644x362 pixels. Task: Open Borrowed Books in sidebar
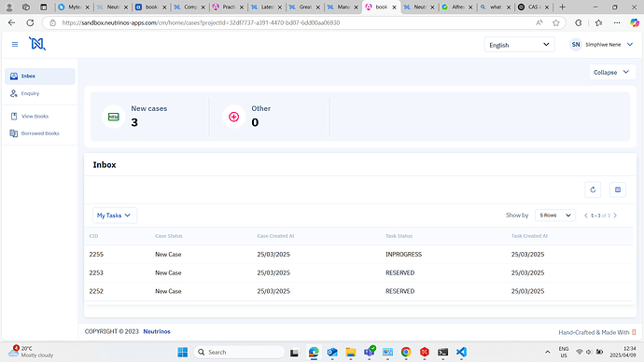[40, 133]
